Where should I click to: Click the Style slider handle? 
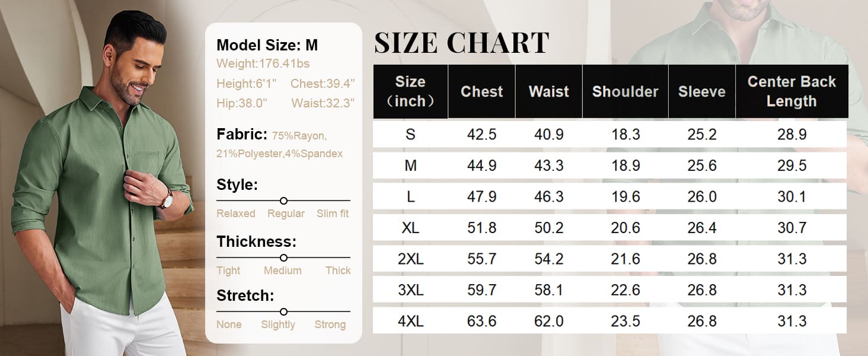click(x=283, y=201)
